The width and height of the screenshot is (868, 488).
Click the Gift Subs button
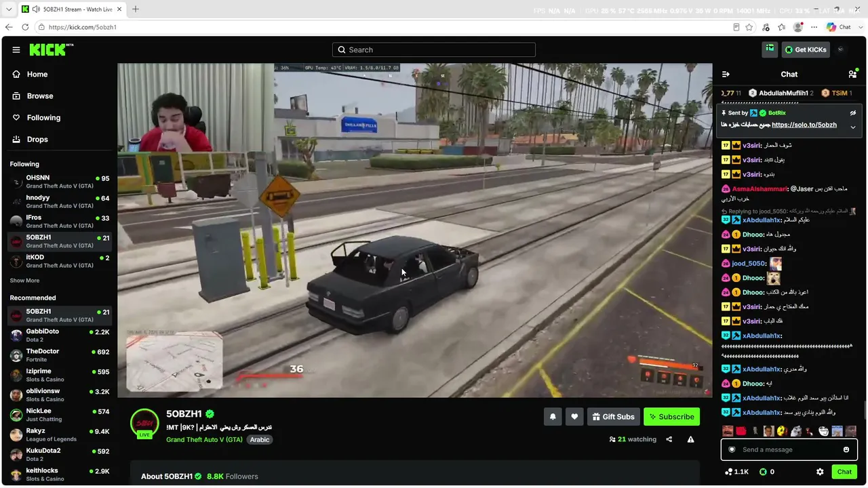(x=613, y=417)
